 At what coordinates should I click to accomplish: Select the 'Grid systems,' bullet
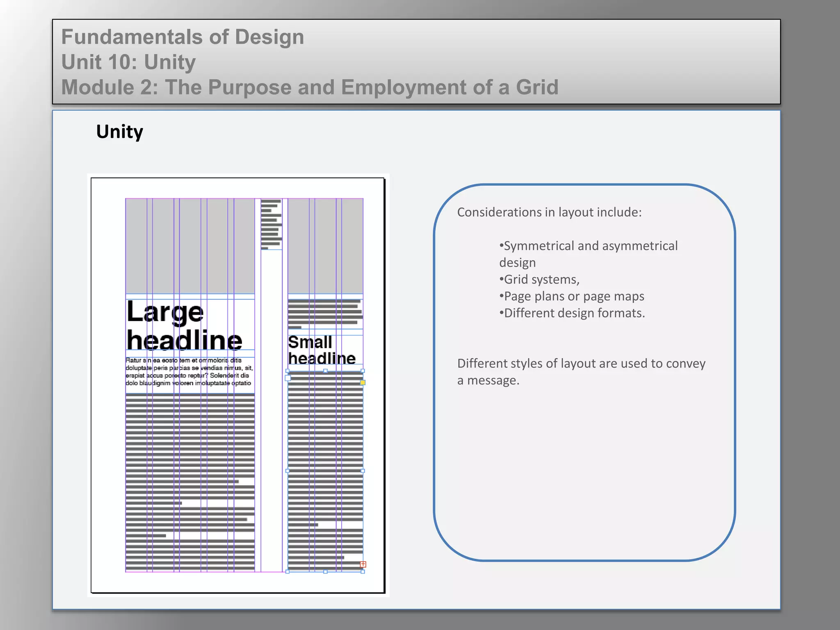point(539,279)
